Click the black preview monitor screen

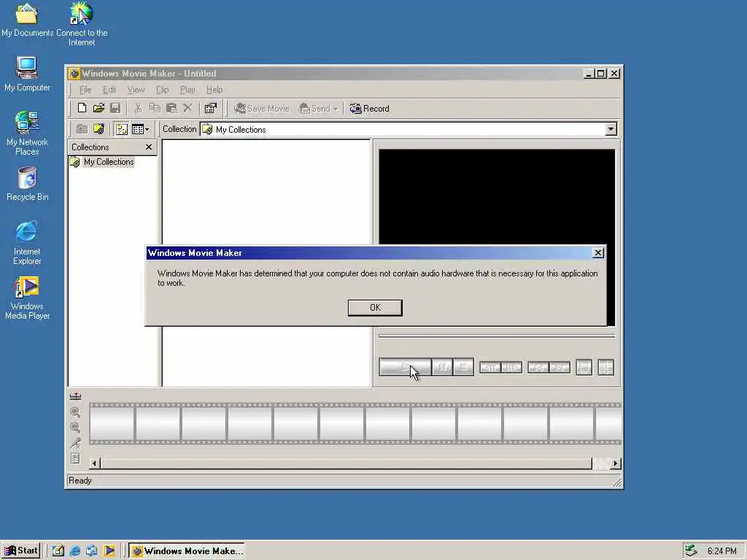coord(496,197)
